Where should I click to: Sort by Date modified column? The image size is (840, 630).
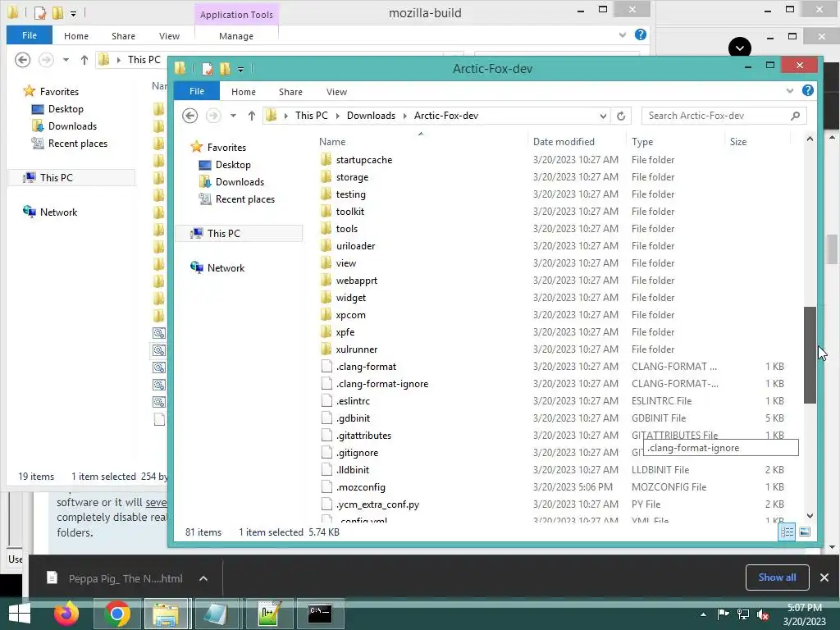tap(564, 141)
